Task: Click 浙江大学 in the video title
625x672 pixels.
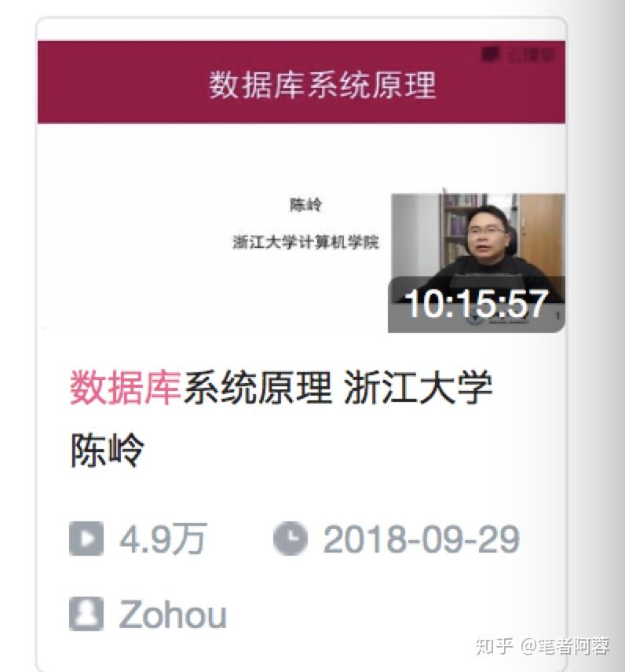Action: [418, 388]
